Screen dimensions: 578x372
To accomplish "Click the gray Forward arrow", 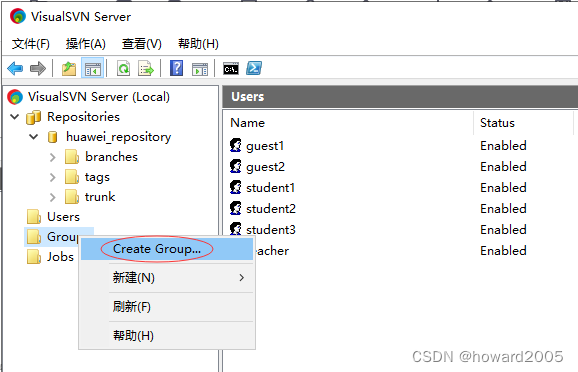I will pyautogui.click(x=38, y=69).
